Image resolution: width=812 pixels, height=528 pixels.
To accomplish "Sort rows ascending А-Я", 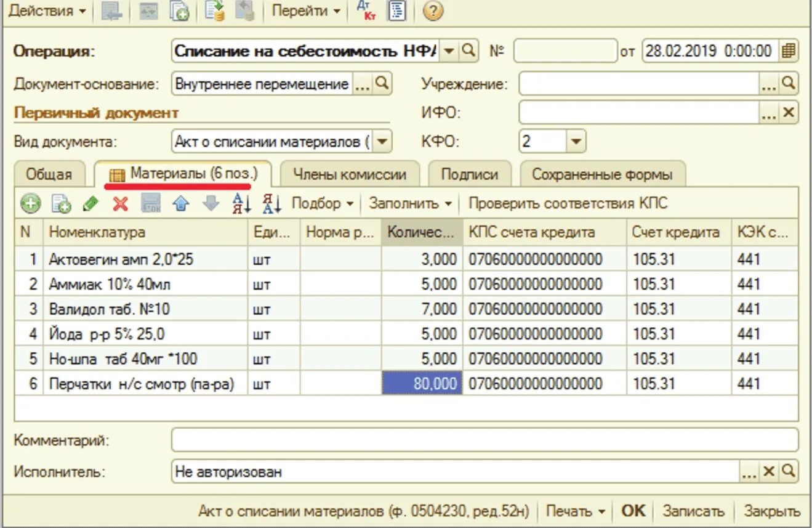I will click(x=241, y=203).
